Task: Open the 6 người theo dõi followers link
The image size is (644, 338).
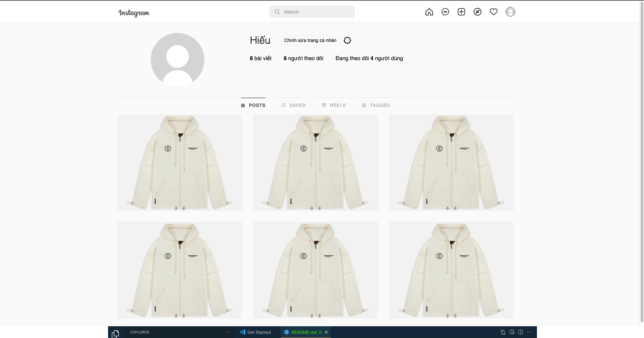Action: coord(303,58)
